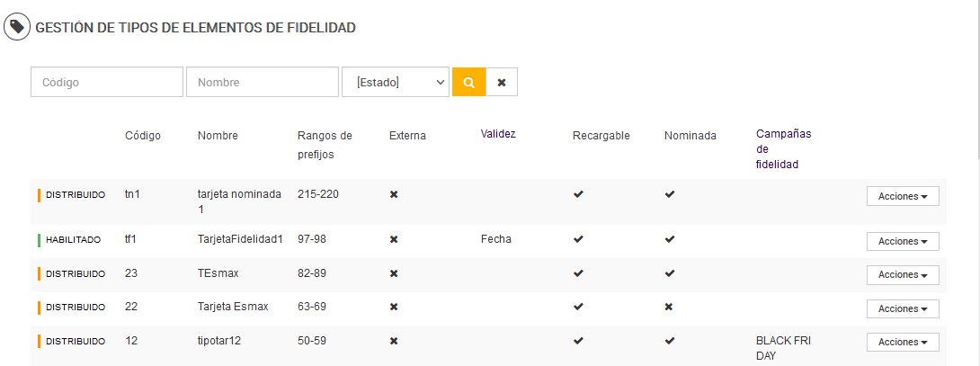Click Recargable checkmark for tarjeta nominada 1
Viewport: 980px width, 366px height.
pos(578,195)
